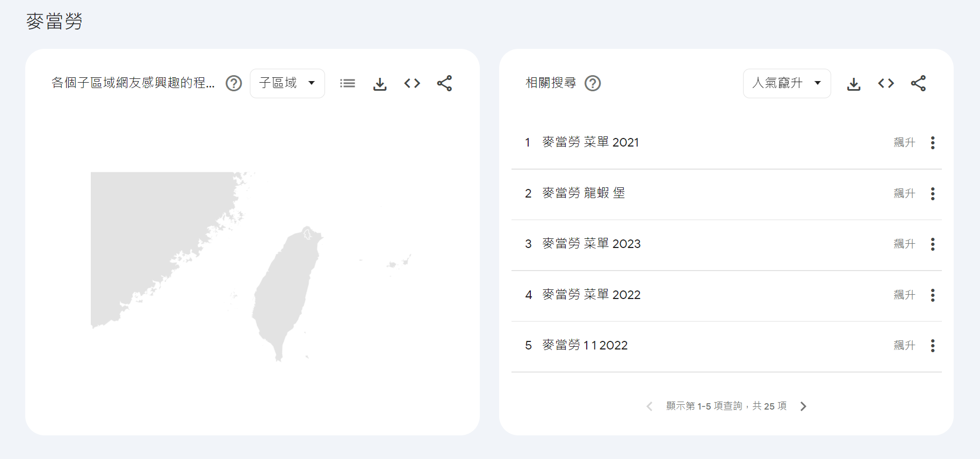Screen dimensions: 980x459
Task: Open more options for 麥當勞 11 2022
Action: [x=933, y=346]
